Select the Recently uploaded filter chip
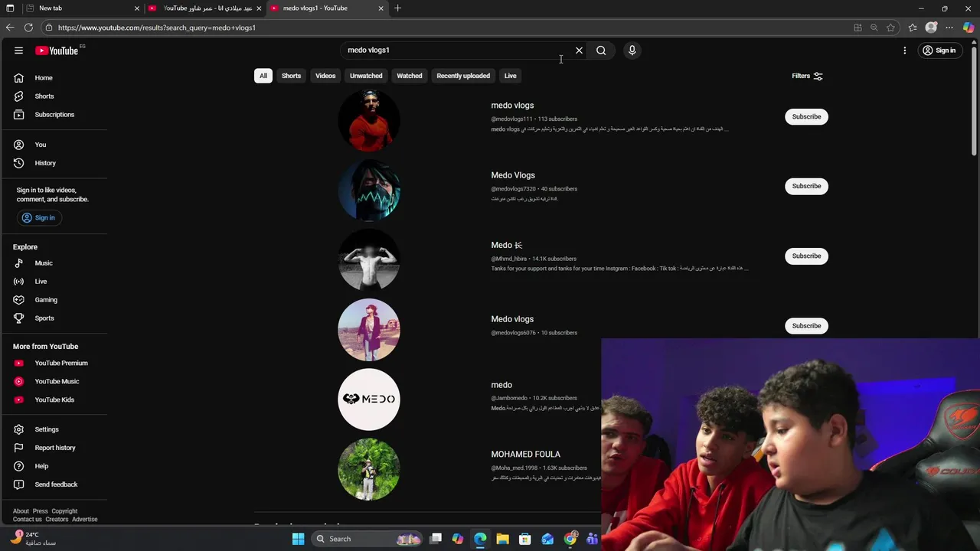 tap(463, 76)
